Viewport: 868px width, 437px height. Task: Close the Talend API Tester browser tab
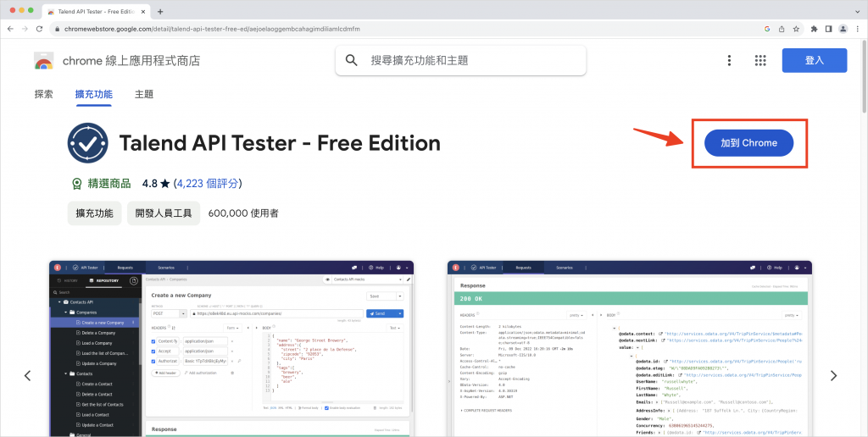(x=143, y=12)
